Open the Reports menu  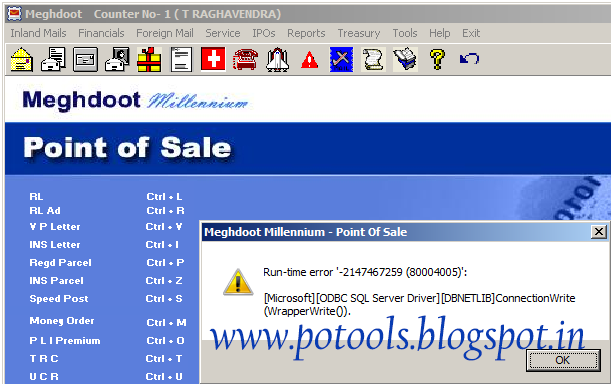(x=306, y=33)
